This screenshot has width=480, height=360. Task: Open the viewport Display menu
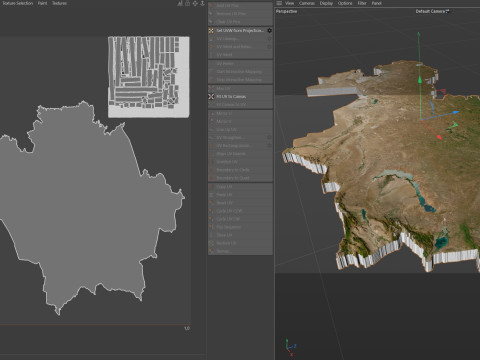coord(326,3)
